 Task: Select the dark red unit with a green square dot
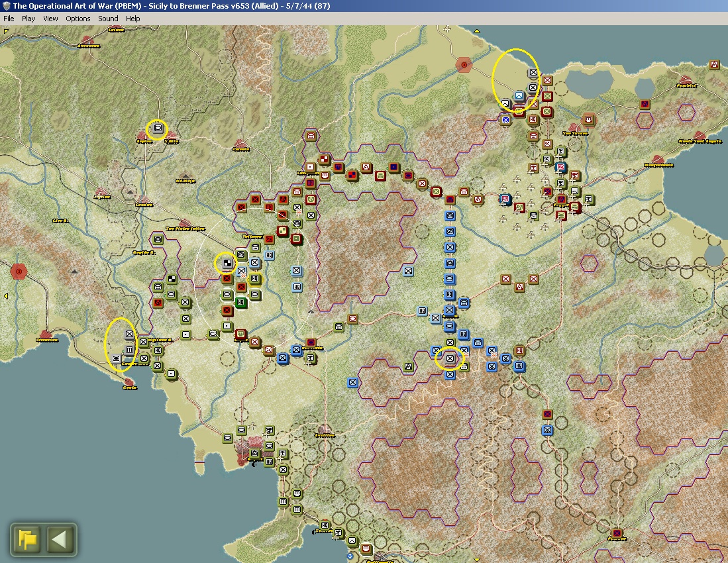[296, 239]
